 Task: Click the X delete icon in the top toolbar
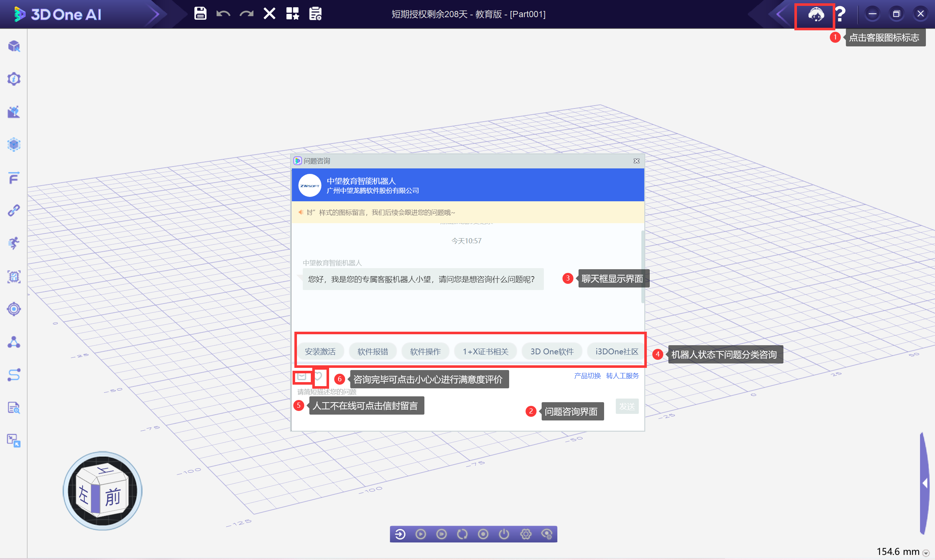click(269, 14)
